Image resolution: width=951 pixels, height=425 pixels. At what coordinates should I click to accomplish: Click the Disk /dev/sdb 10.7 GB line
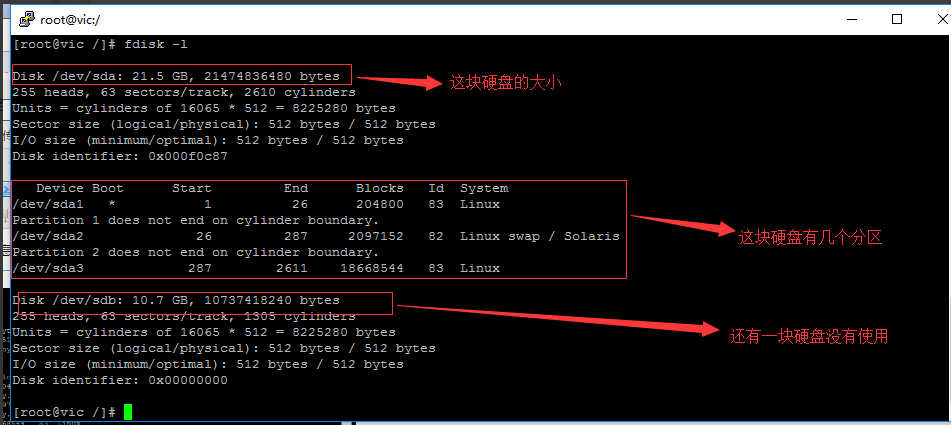180,300
